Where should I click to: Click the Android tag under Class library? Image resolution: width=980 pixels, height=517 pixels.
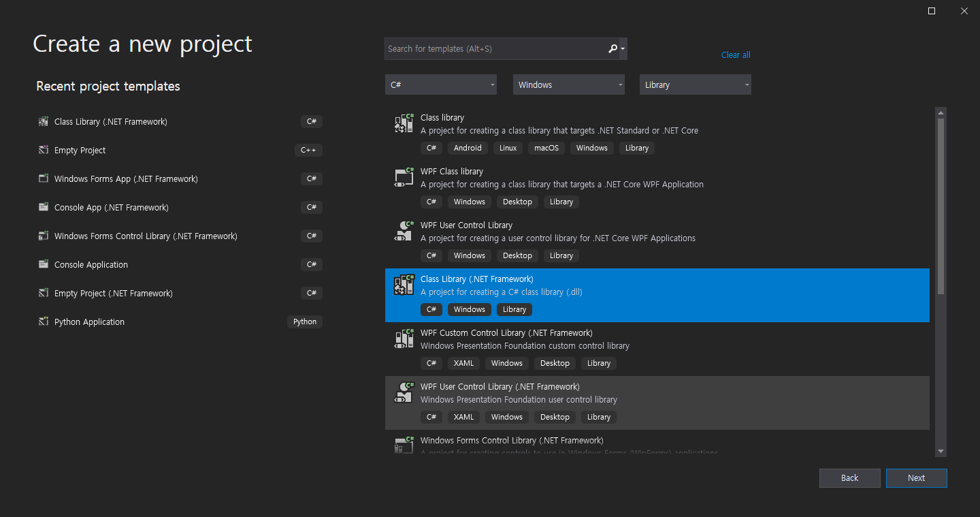pos(468,148)
